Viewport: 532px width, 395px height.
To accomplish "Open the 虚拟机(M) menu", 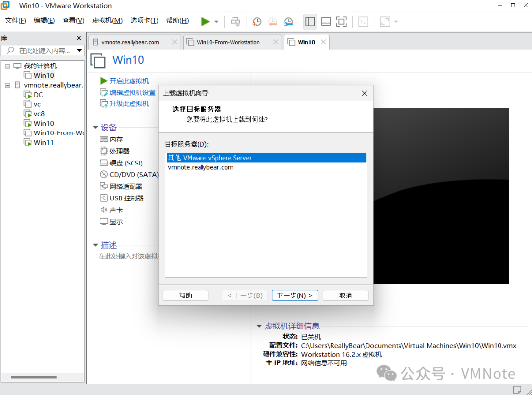I will click(107, 20).
